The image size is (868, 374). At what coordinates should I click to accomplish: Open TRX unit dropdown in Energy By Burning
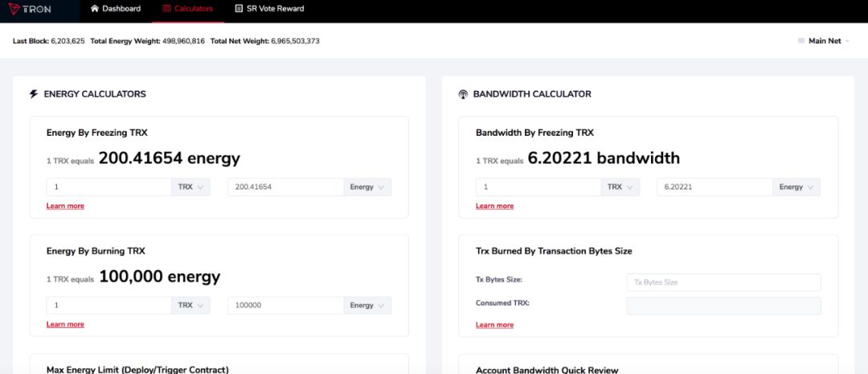coord(190,306)
